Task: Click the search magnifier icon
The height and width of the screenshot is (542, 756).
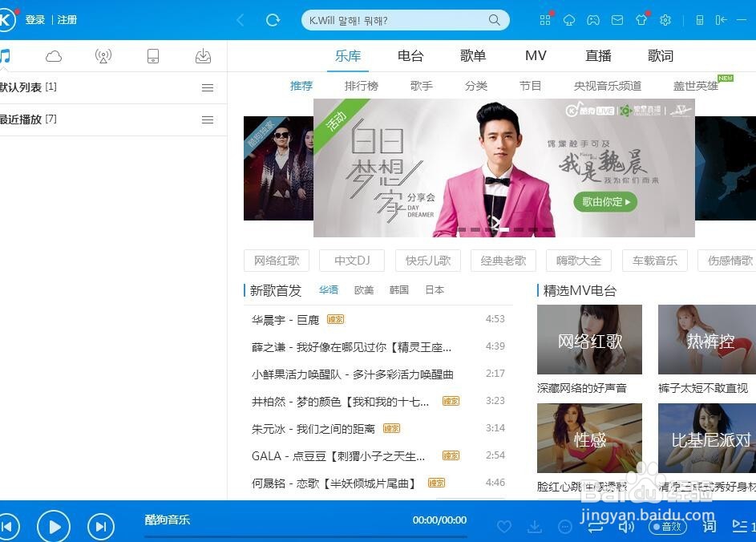Action: point(494,20)
